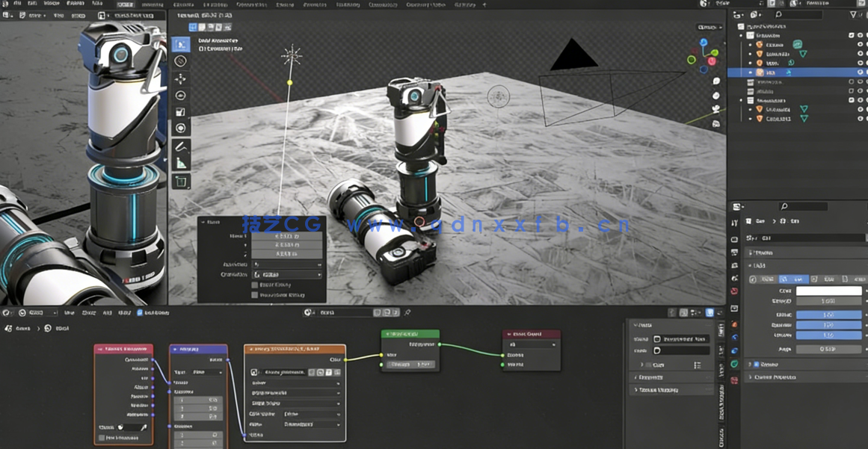
Task: Open the Color Space dropdown in the Image Texture node
Action: click(310, 414)
